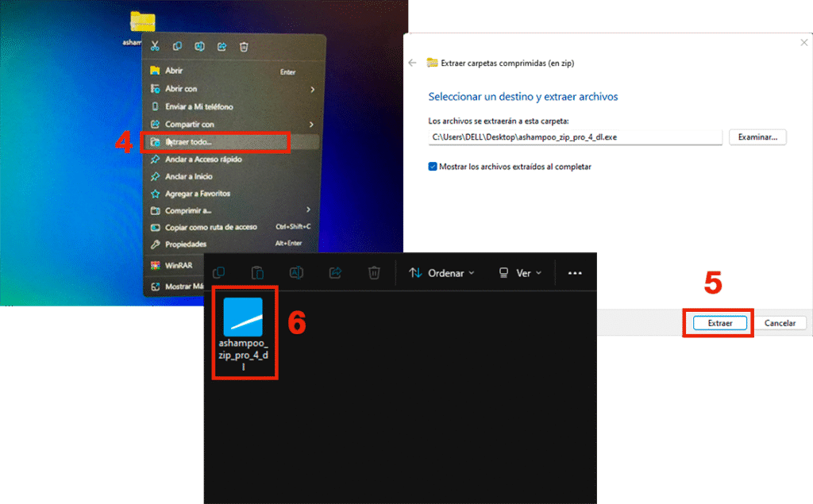
Task: Open the three-dots more options menu
Action: point(575,273)
